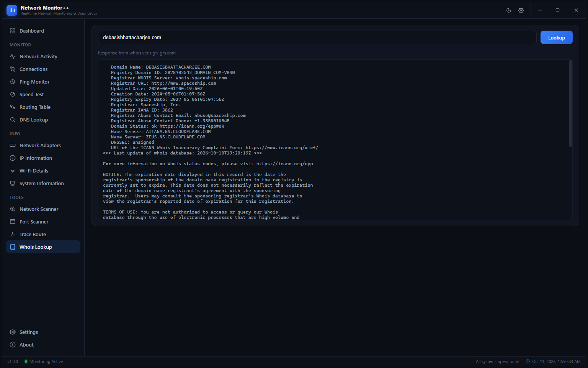This screenshot has width=588, height=368.
Task: Click the Registrar IANA ID: 3862 line
Action: (142, 110)
